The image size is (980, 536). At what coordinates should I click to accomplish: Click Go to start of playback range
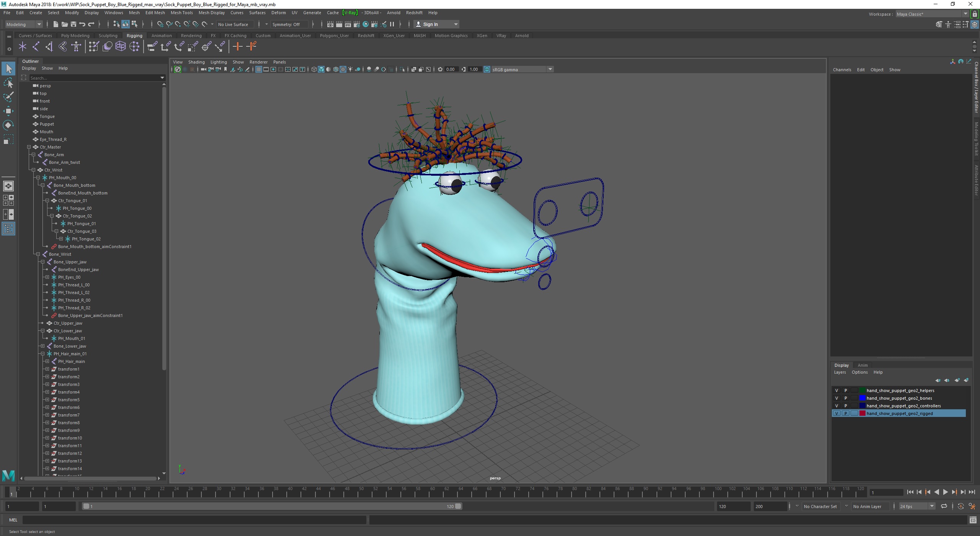point(910,492)
